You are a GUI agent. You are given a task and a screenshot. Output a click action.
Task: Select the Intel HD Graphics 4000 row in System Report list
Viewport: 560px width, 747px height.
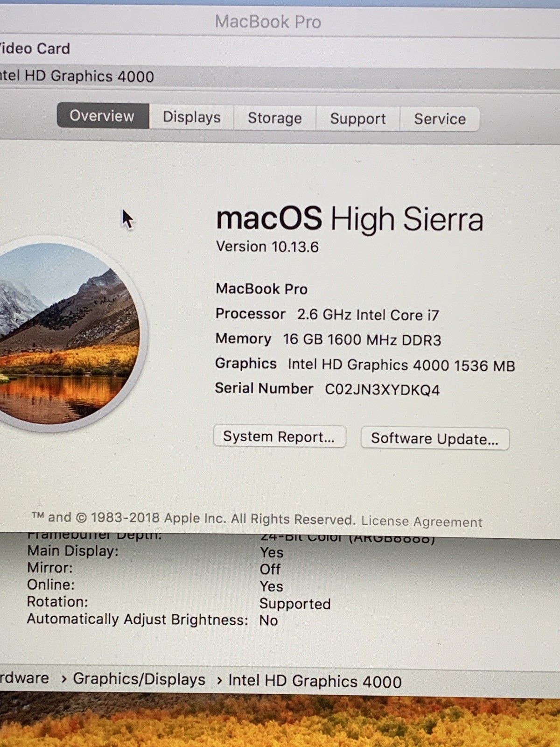(280, 76)
